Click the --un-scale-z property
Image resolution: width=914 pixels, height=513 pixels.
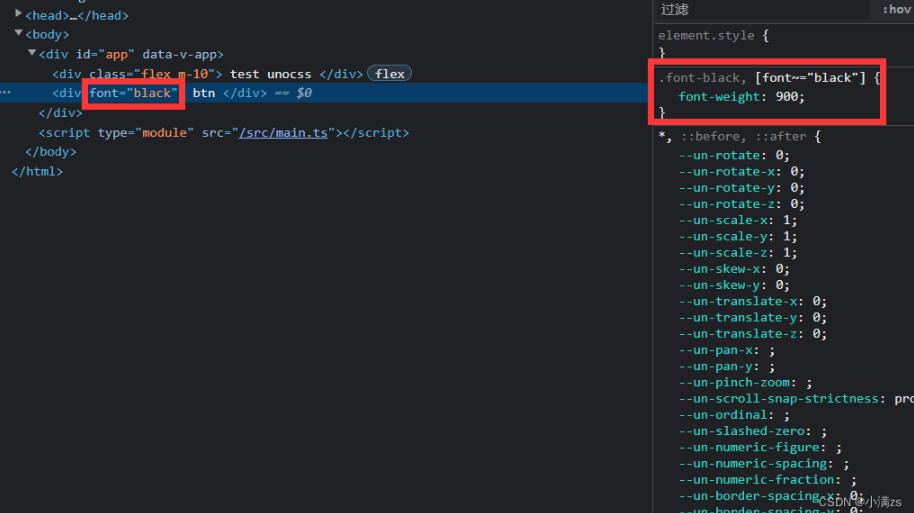(x=723, y=253)
